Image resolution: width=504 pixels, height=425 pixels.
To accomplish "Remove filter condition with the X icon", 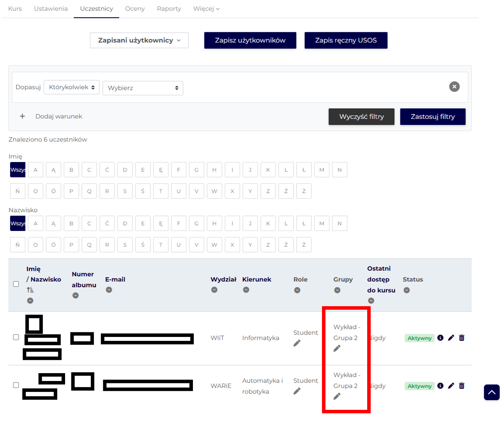I will [x=454, y=86].
